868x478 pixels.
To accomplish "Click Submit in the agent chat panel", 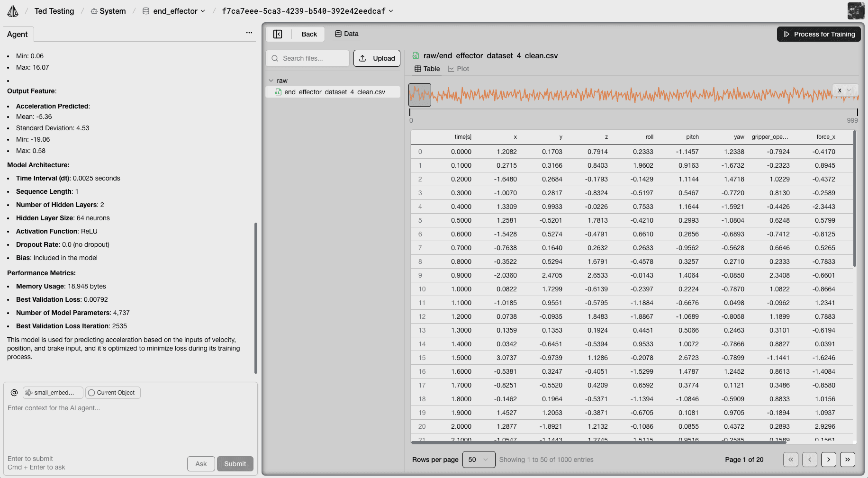I will [235, 464].
